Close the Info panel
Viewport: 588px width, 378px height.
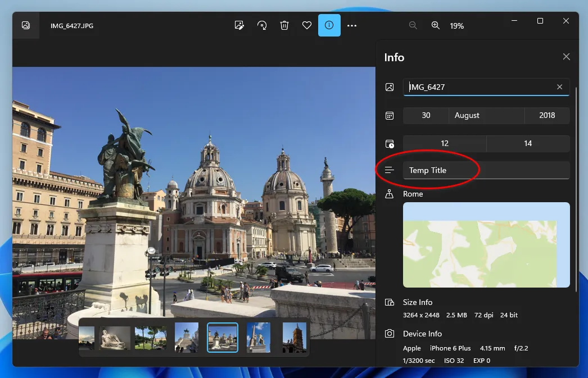click(x=566, y=57)
